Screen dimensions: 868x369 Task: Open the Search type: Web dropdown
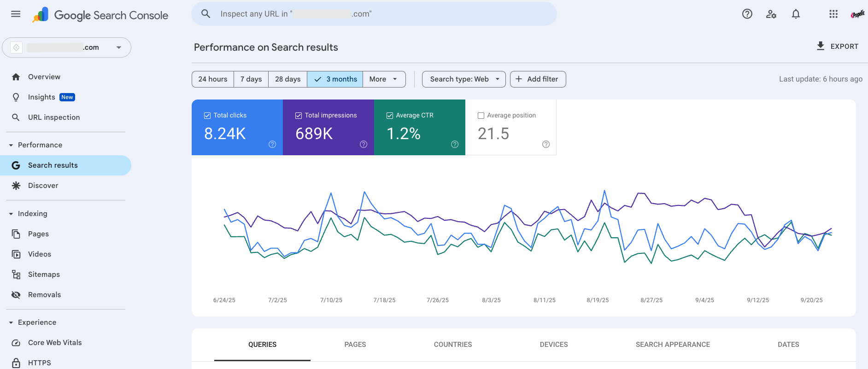[x=463, y=79]
